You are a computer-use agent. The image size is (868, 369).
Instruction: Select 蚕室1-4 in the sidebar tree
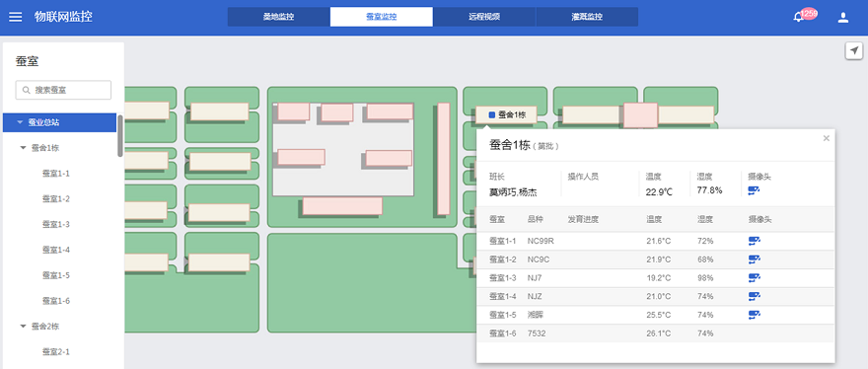[56, 250]
